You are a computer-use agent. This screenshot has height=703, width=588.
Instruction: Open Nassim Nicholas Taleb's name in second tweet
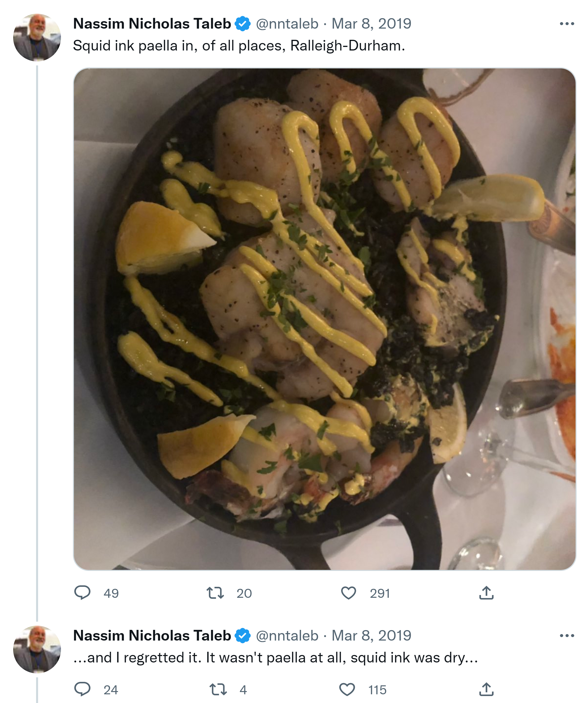[x=152, y=635]
